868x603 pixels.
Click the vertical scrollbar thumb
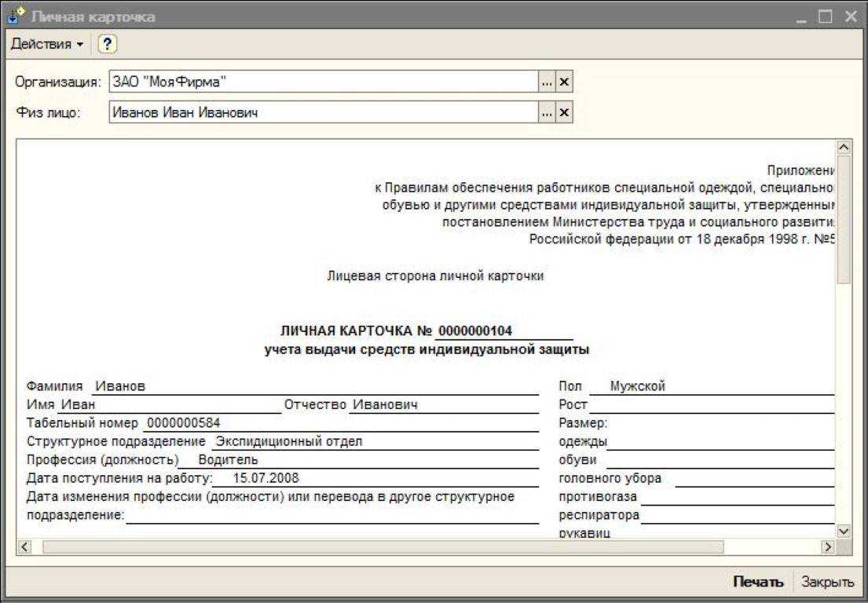(844, 220)
